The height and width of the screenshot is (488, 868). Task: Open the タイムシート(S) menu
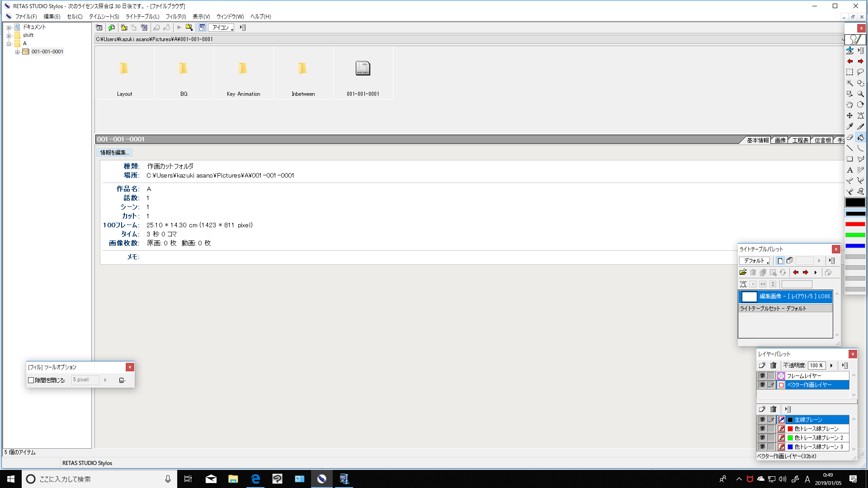pyautogui.click(x=104, y=16)
